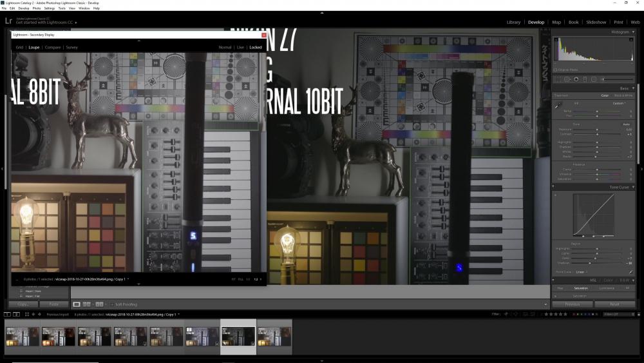
Task: Toggle highlight clipping indicator in histogram
Action: tap(632, 39)
